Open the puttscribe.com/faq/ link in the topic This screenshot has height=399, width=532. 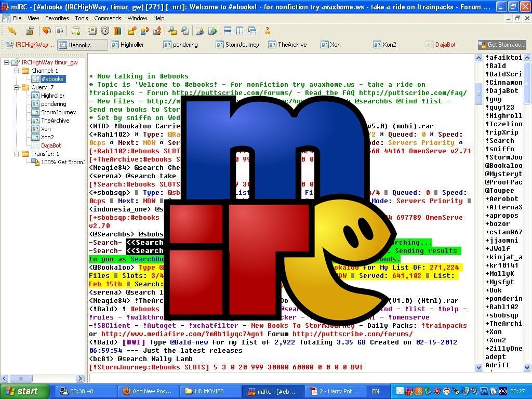point(413,93)
